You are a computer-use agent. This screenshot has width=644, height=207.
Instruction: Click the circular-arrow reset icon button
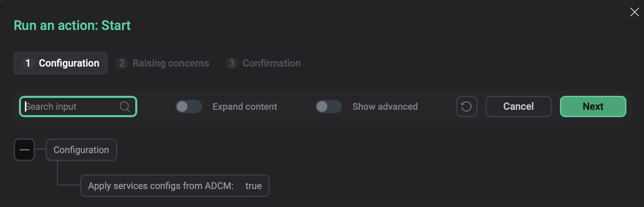[x=467, y=106]
